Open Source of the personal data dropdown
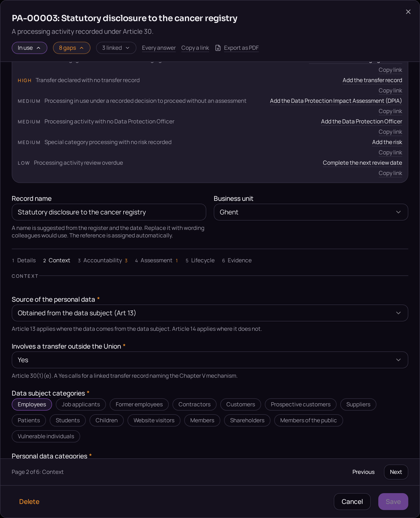 coord(210,313)
